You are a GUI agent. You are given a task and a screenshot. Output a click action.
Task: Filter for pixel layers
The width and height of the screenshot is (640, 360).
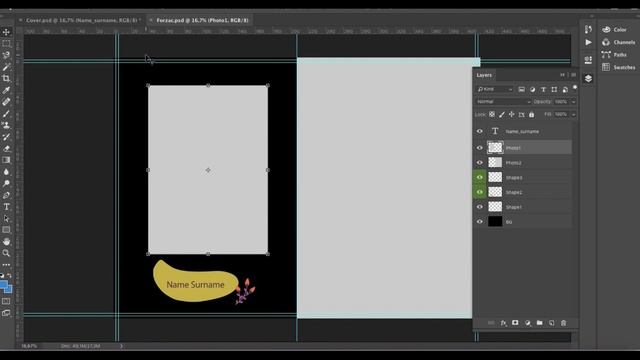click(521, 89)
